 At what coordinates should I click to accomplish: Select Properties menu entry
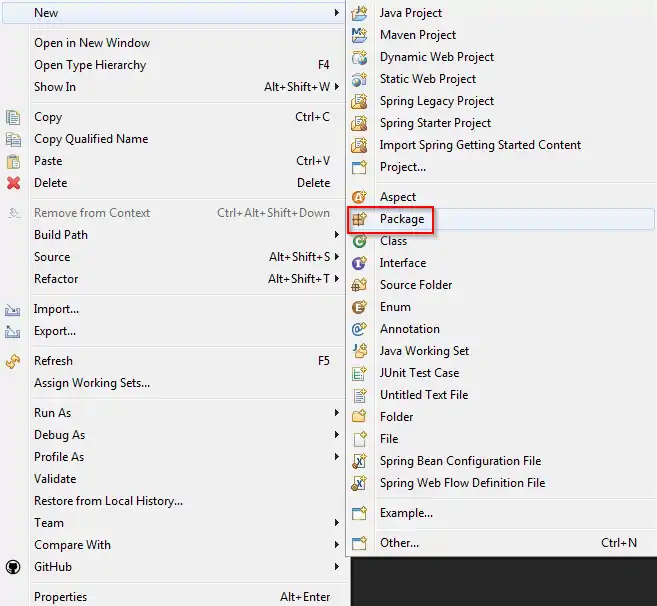[60, 597]
